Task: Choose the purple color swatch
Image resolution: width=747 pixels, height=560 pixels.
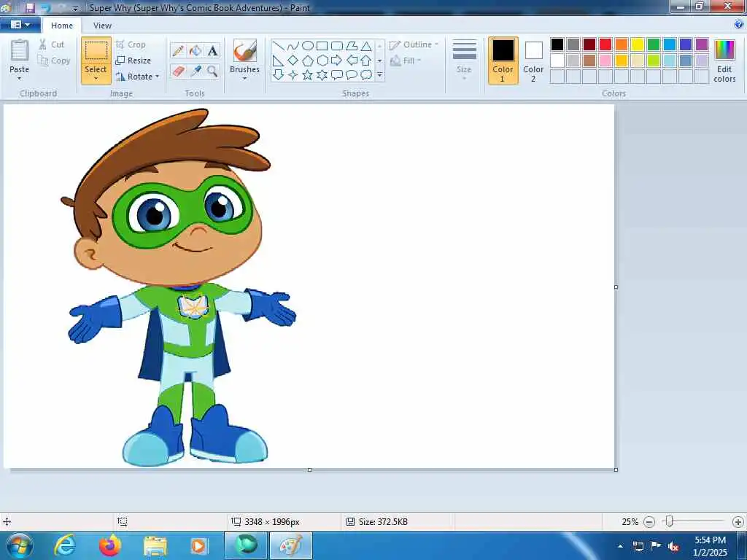Action: [x=702, y=44]
